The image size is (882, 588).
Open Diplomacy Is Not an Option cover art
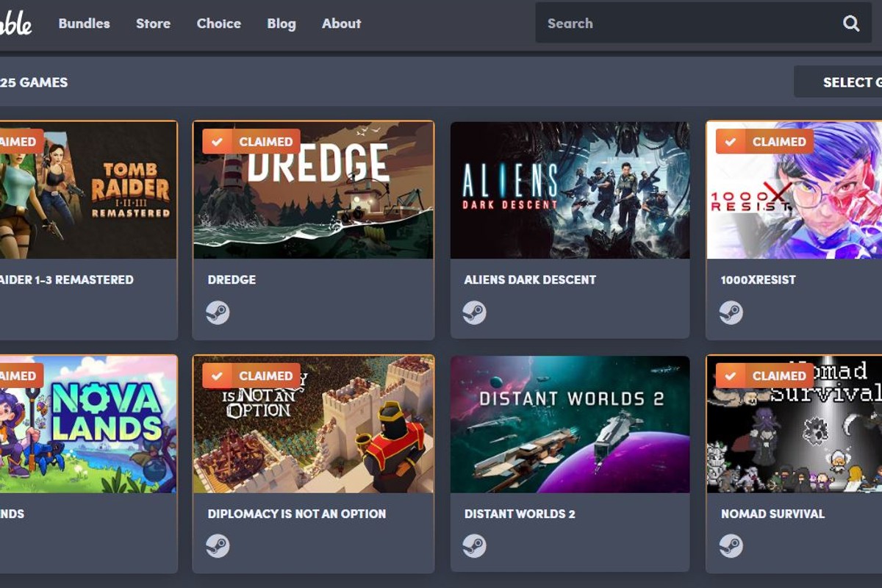(x=313, y=425)
